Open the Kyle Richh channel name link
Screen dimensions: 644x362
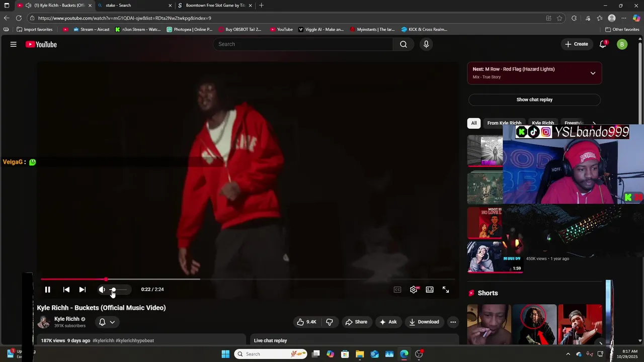(67, 319)
